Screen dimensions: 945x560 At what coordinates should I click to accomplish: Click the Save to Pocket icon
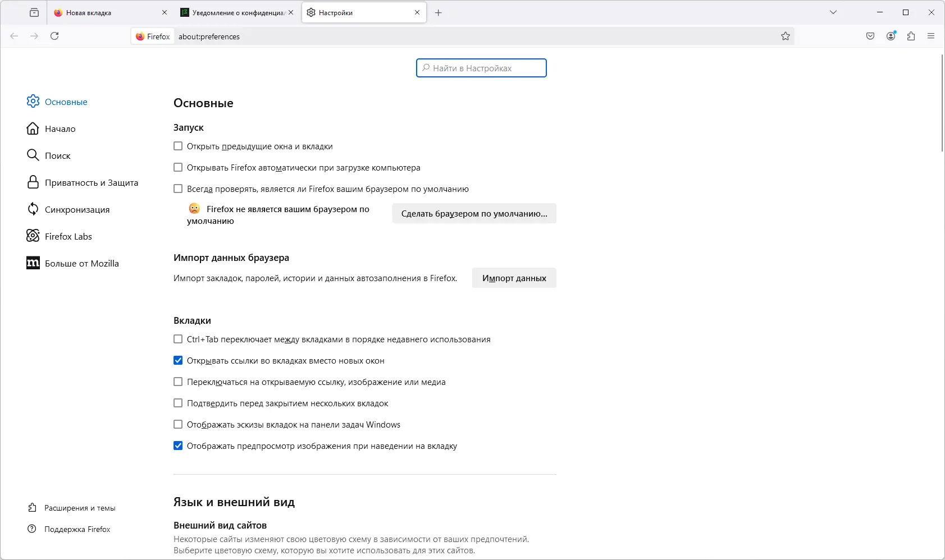point(870,36)
